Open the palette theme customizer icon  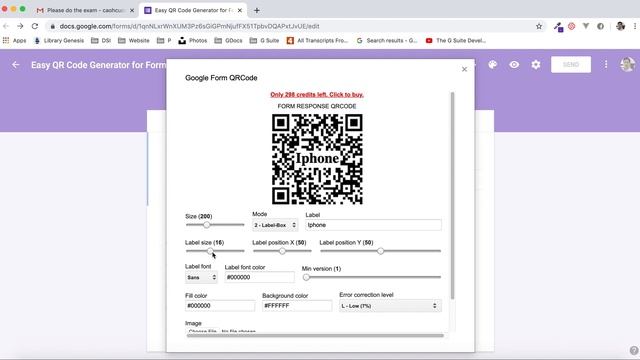(x=493, y=64)
